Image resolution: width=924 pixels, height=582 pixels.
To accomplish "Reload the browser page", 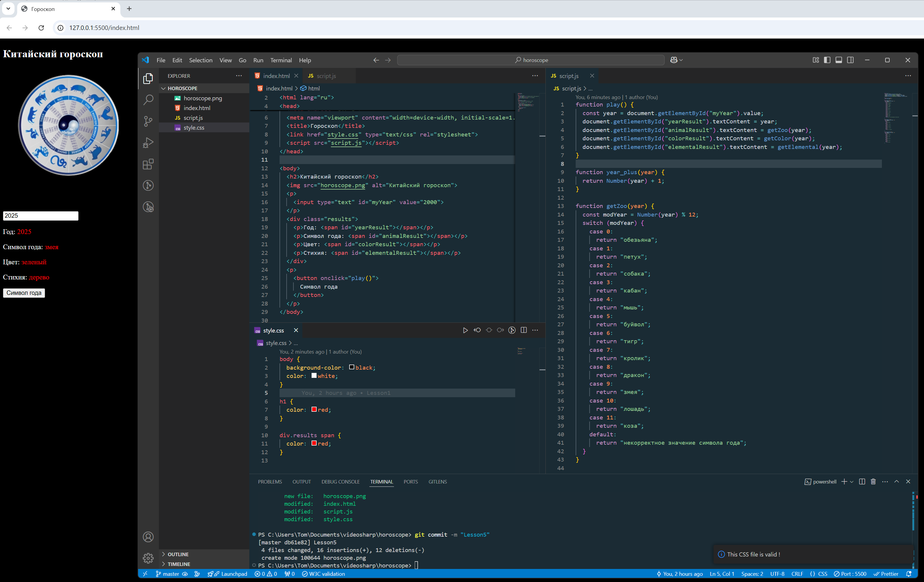I will click(42, 28).
